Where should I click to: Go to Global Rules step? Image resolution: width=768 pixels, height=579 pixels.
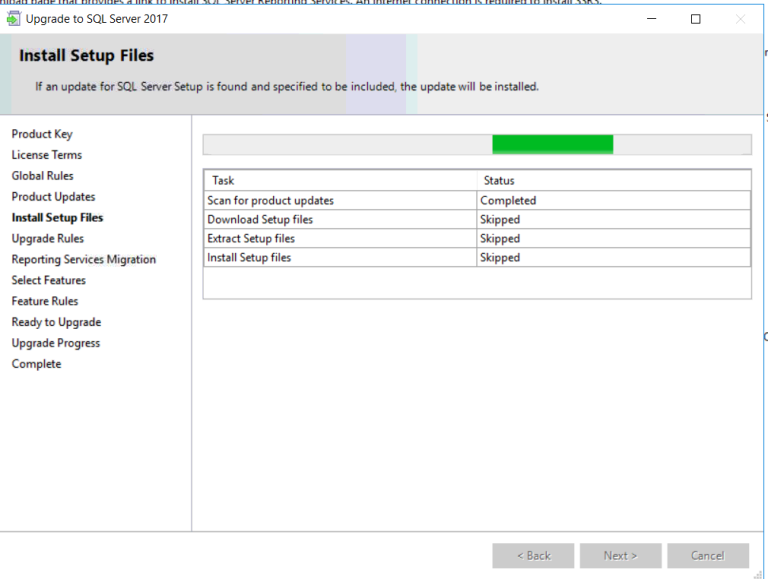43,176
